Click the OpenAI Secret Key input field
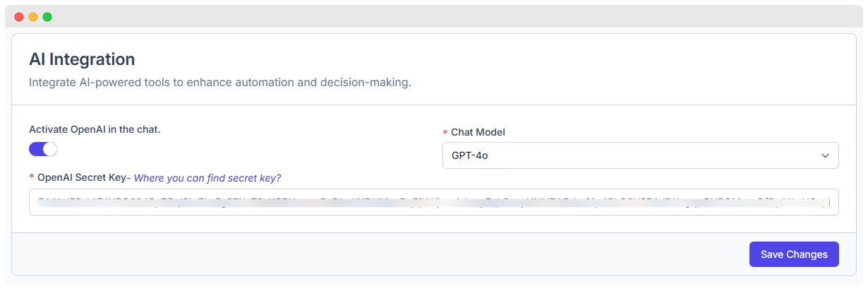Screen dimensions: 868x291 (433, 202)
